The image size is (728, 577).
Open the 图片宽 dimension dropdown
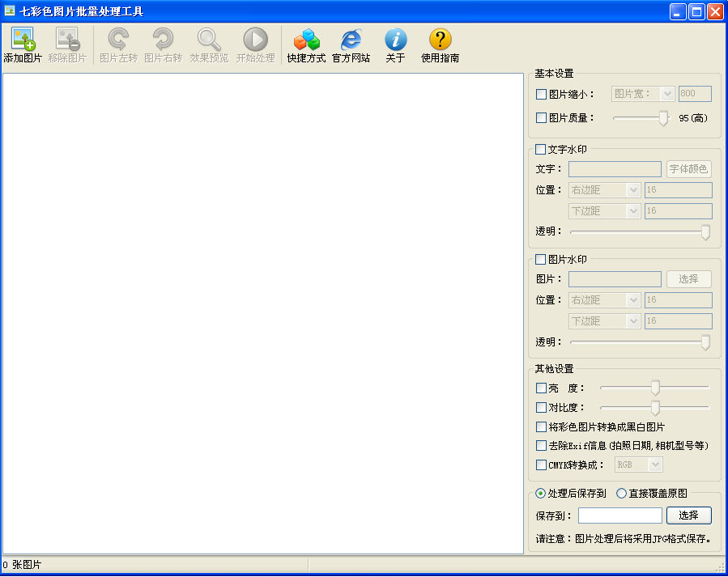pyautogui.click(x=668, y=94)
